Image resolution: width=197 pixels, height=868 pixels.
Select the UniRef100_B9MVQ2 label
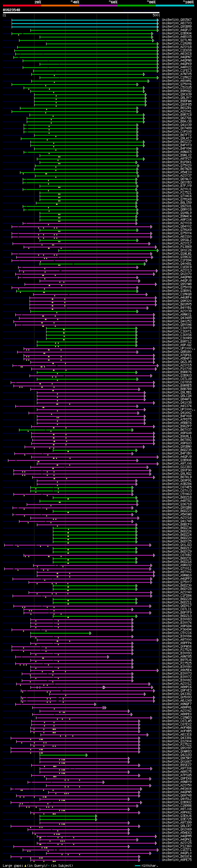click(177, 91)
